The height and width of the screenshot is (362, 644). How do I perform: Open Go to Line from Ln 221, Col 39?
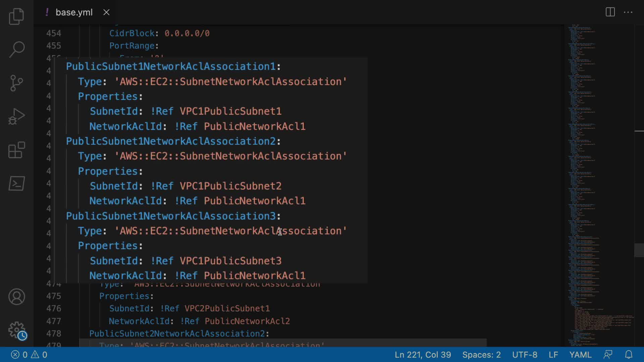(423, 355)
